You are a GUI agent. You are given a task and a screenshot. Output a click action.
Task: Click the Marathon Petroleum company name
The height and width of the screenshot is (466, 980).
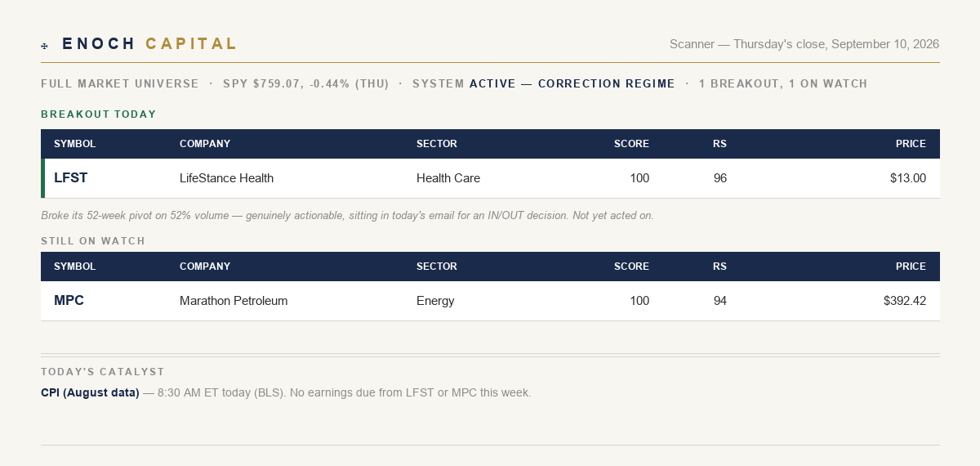234,301
